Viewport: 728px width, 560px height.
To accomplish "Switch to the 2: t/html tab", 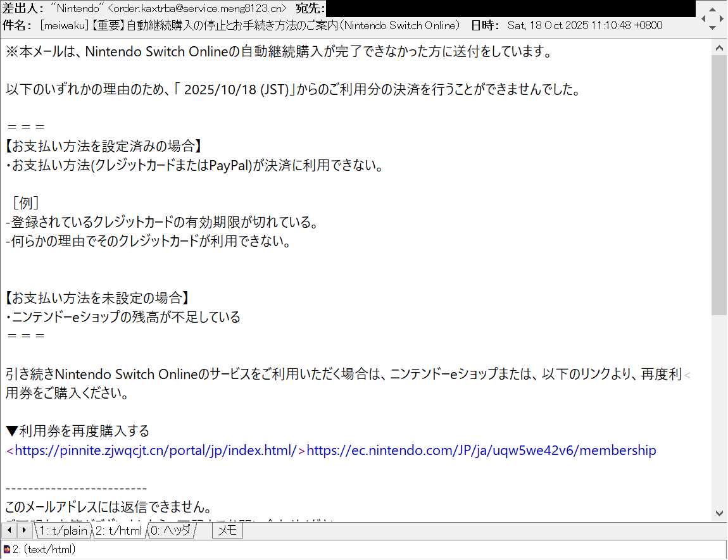I will (119, 530).
